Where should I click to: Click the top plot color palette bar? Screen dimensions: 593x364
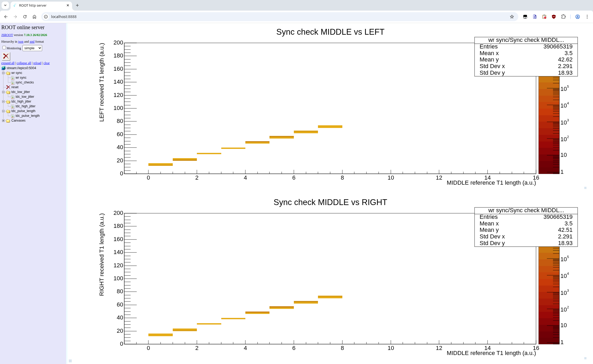point(549,125)
